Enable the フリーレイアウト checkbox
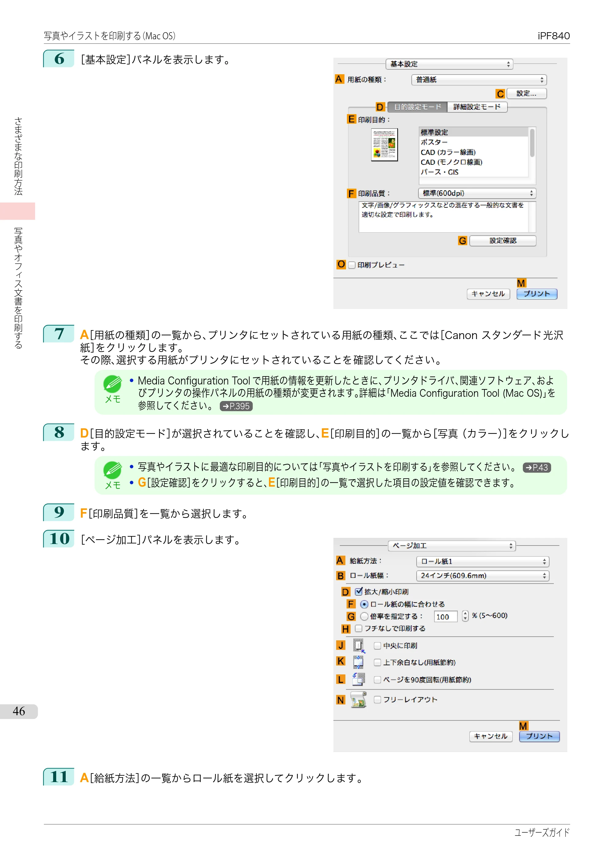The image size is (614, 868). (377, 700)
